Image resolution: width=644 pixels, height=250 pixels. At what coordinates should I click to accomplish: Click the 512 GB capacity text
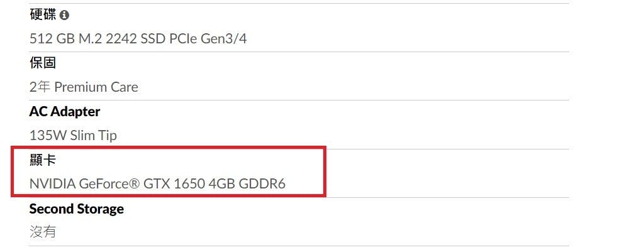pyautogui.click(x=52, y=39)
